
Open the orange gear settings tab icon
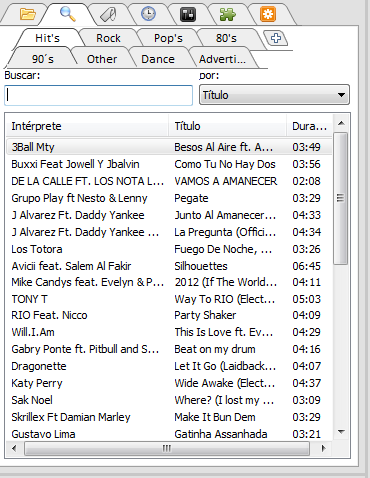(x=268, y=14)
